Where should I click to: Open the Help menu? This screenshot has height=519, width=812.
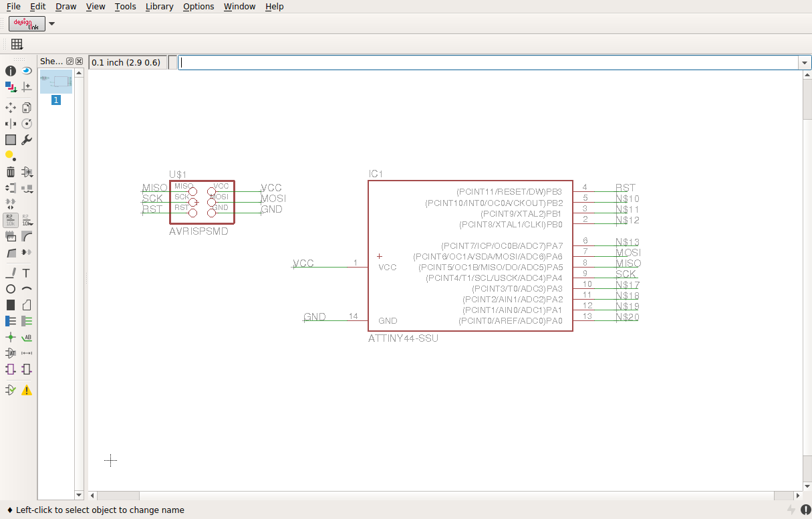[x=275, y=6]
